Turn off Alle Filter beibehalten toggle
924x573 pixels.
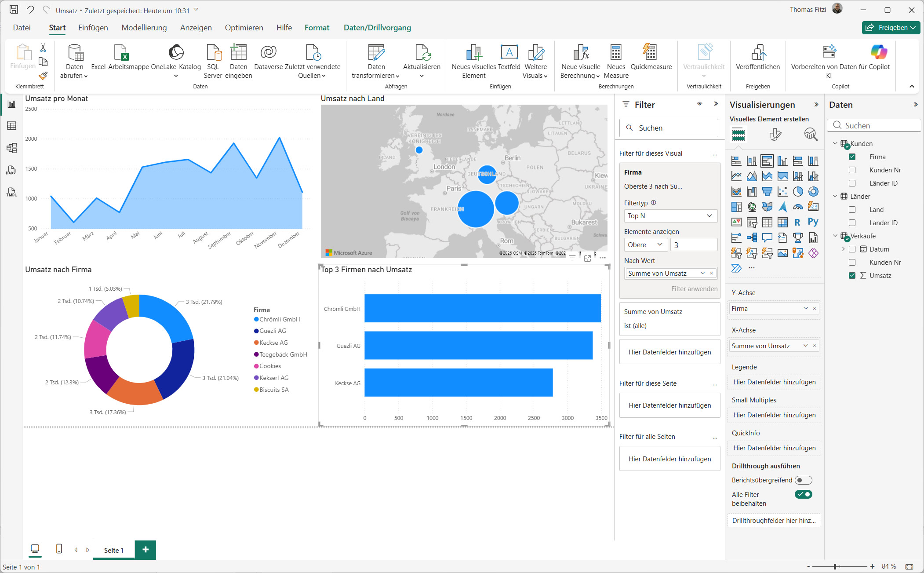803,494
